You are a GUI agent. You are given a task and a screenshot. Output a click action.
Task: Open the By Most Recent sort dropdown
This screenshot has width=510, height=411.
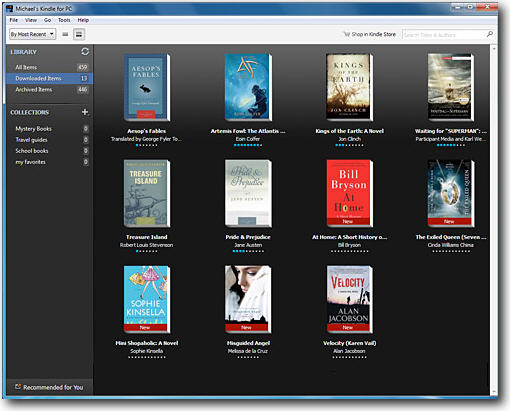[x=32, y=34]
